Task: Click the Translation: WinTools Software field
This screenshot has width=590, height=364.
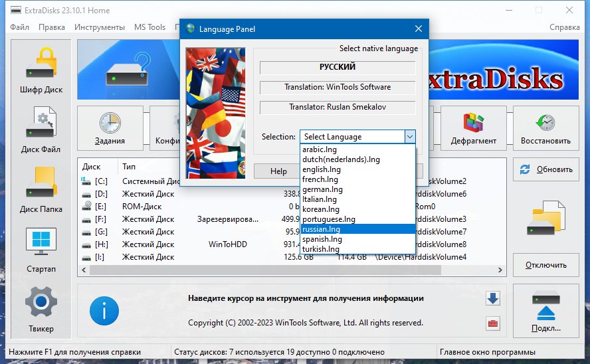Action: click(338, 87)
